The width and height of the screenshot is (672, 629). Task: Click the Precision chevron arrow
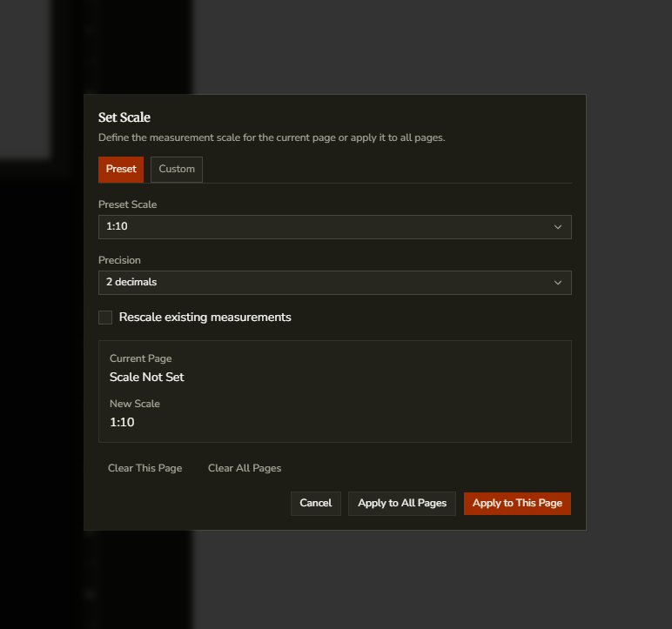[x=558, y=283]
